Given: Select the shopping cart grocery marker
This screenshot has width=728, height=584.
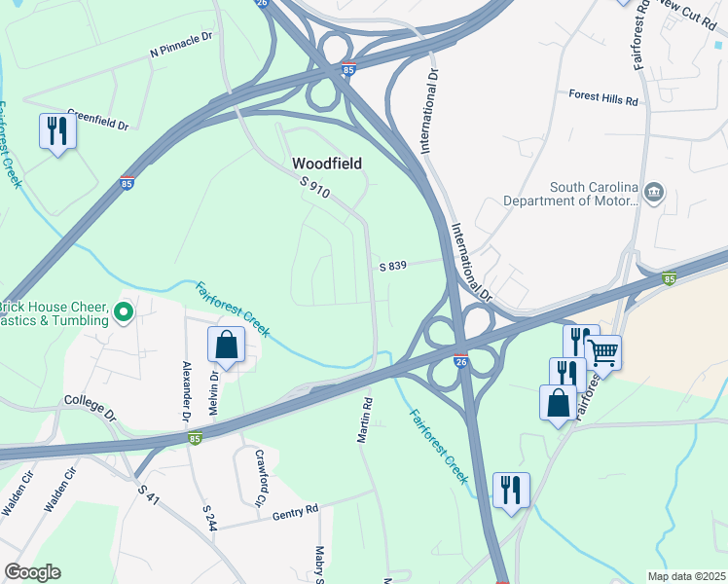Looking at the screenshot, I should click(x=602, y=355).
